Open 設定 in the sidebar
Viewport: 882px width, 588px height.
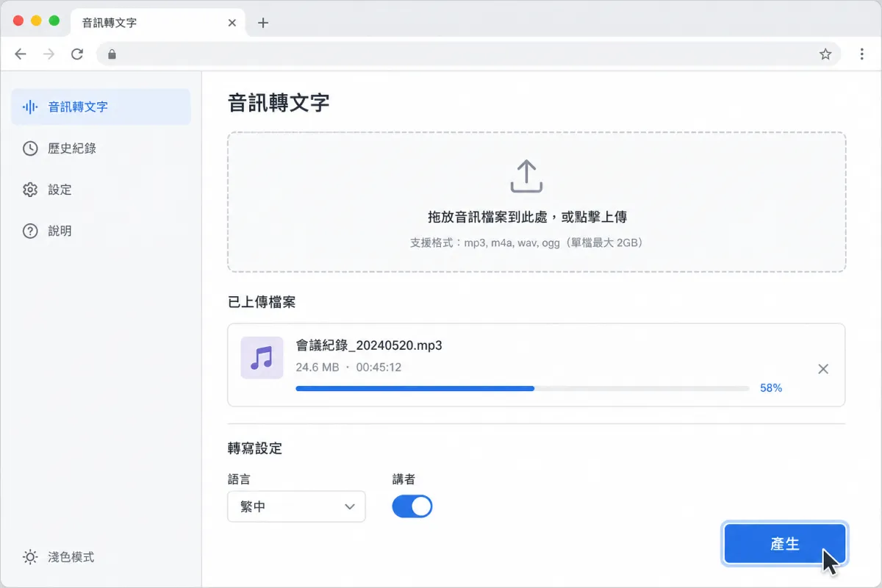[101, 190]
